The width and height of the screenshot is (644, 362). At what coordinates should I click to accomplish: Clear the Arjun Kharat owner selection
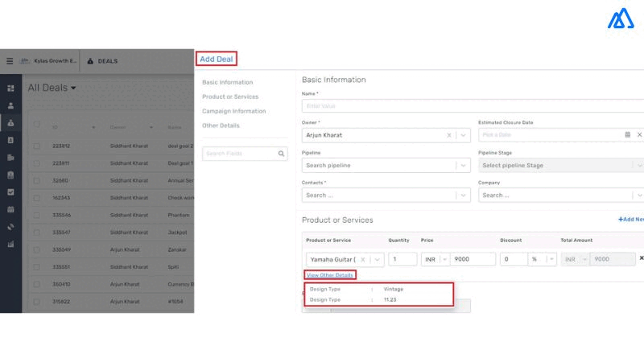449,135
